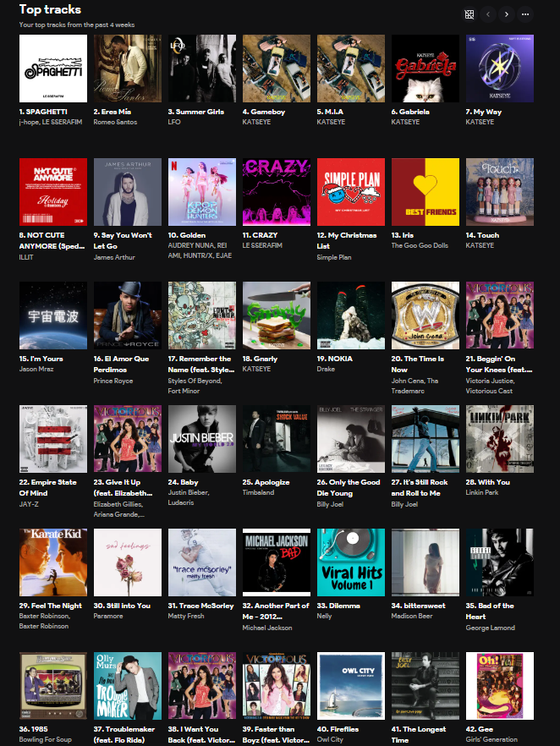Click the Viral Hits Volume 1 cover
Screen dimensions: 560x746
click(351, 562)
